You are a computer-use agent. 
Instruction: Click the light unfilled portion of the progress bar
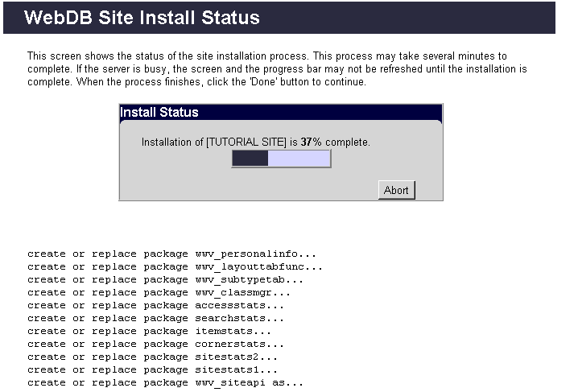pos(299,159)
